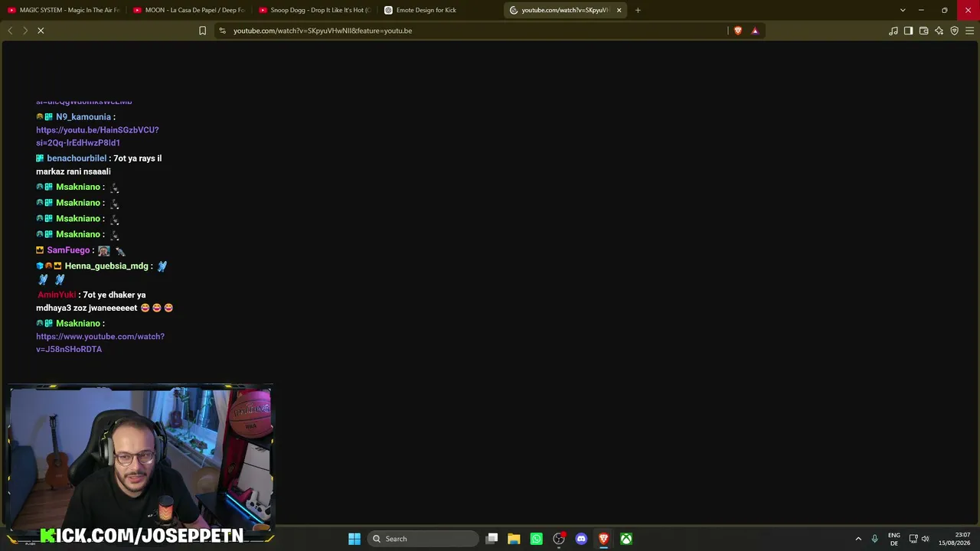Click username SamFuego in chat
Image resolution: width=980 pixels, height=551 pixels.
pos(68,250)
